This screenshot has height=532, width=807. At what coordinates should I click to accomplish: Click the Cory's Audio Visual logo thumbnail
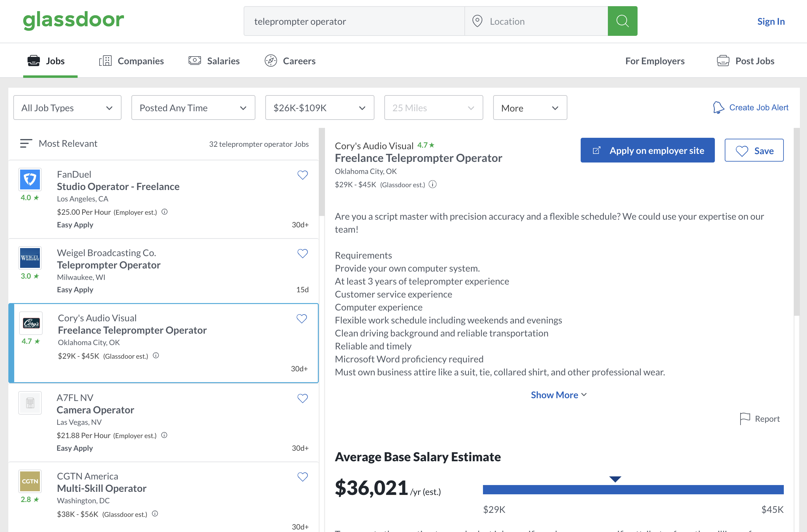pos(31,323)
